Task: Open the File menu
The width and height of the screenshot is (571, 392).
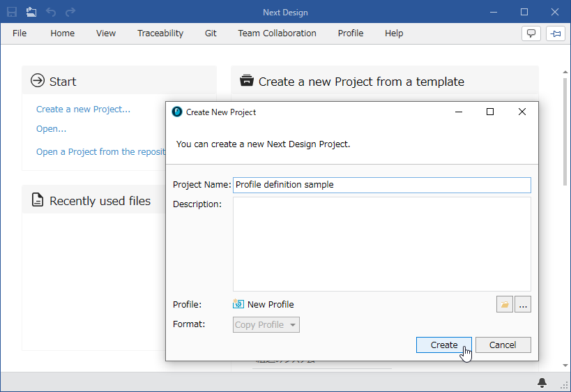Action: point(20,33)
